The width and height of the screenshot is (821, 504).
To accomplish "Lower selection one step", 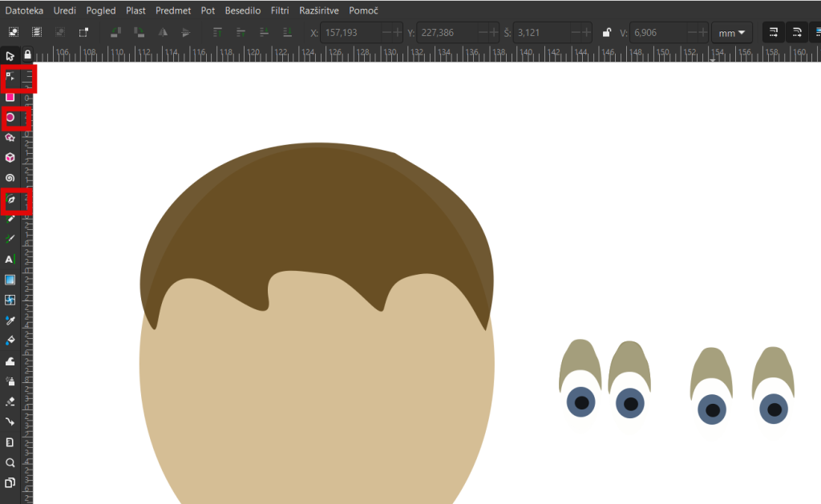I will click(264, 32).
